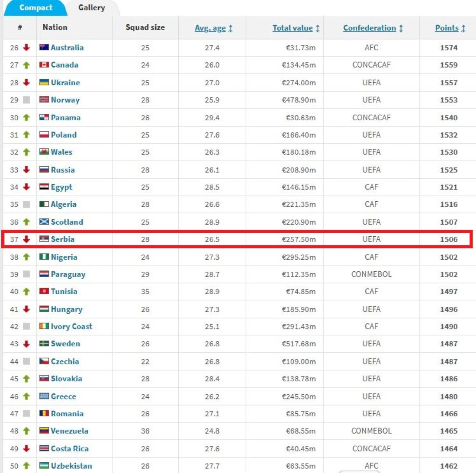The width and height of the screenshot is (476, 473).
Task: Open the Ivory Coast nation link
Action: [71, 326]
